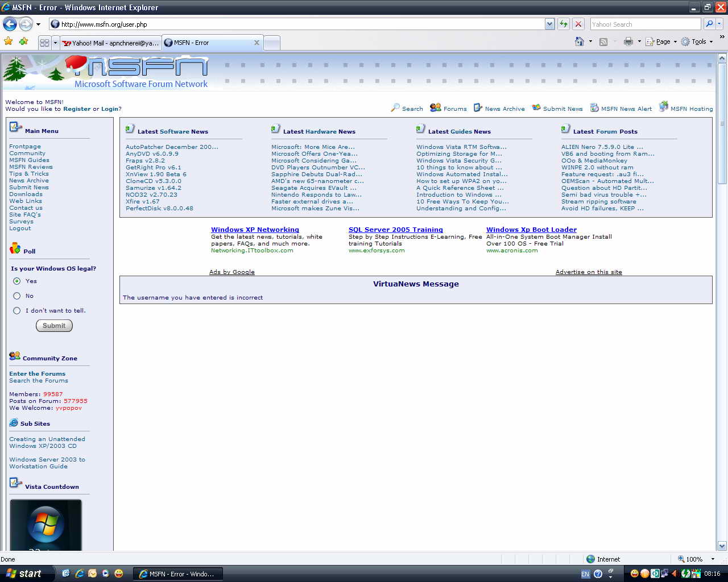Click the Add to Favorites star-plus icon

tap(23, 41)
